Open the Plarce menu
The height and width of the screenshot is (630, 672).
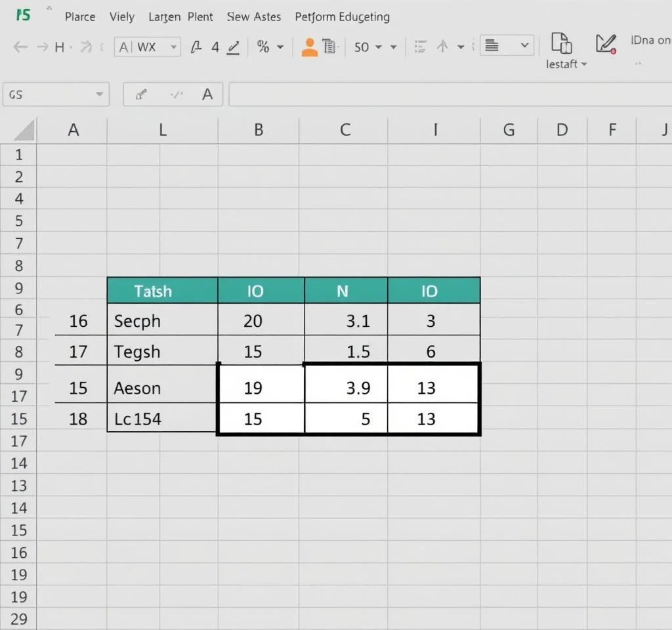(x=80, y=17)
